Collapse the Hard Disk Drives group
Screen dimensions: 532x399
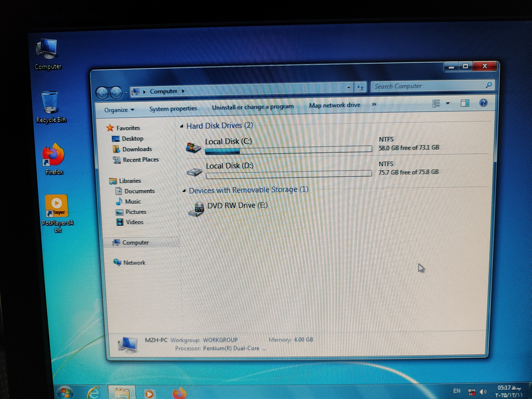(182, 126)
